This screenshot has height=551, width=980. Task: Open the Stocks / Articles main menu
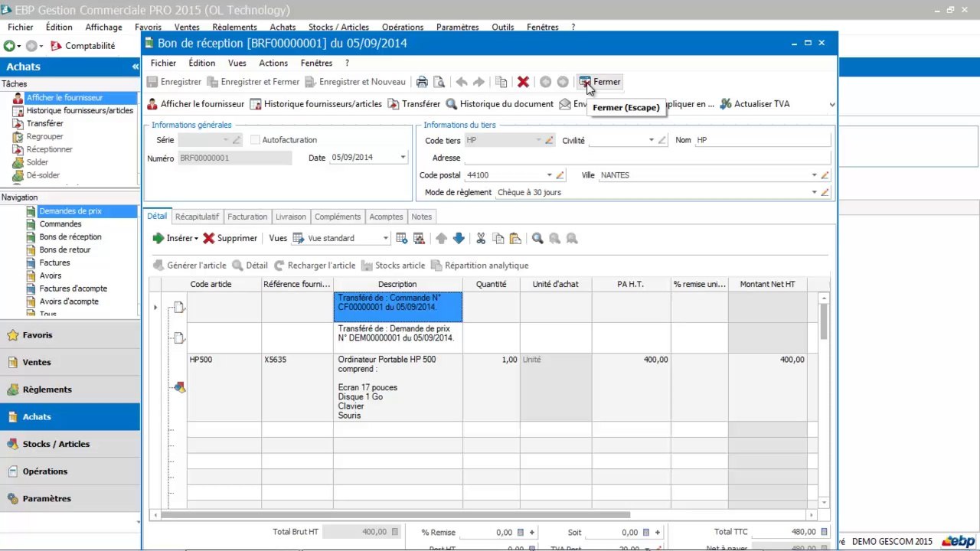pyautogui.click(x=338, y=27)
